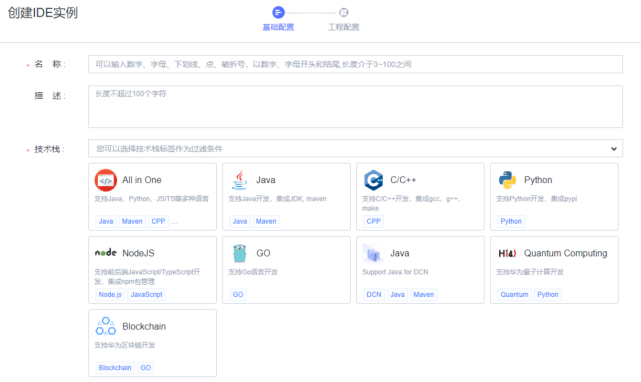Image resolution: width=641 pixels, height=382 pixels.
Task: Click Java tag in All in One card
Action: [106, 221]
